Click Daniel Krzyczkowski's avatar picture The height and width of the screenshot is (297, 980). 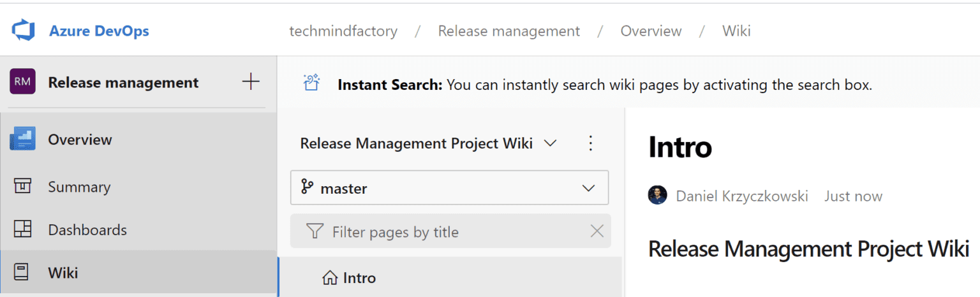point(657,196)
